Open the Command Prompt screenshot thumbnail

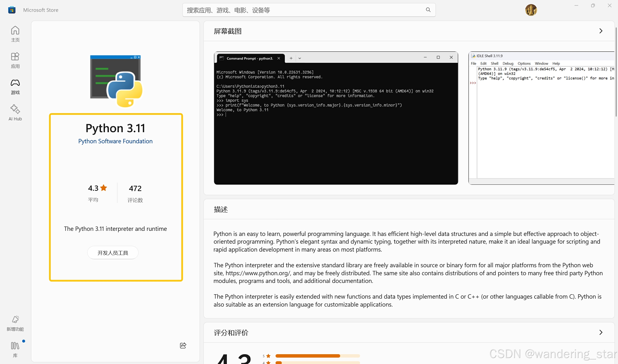(x=336, y=118)
